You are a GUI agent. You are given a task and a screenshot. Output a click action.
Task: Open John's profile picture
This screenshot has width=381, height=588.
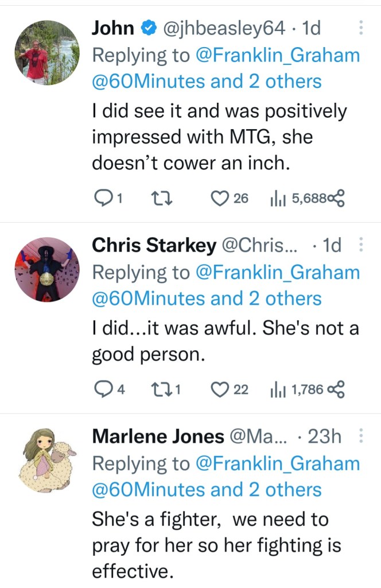click(x=47, y=52)
